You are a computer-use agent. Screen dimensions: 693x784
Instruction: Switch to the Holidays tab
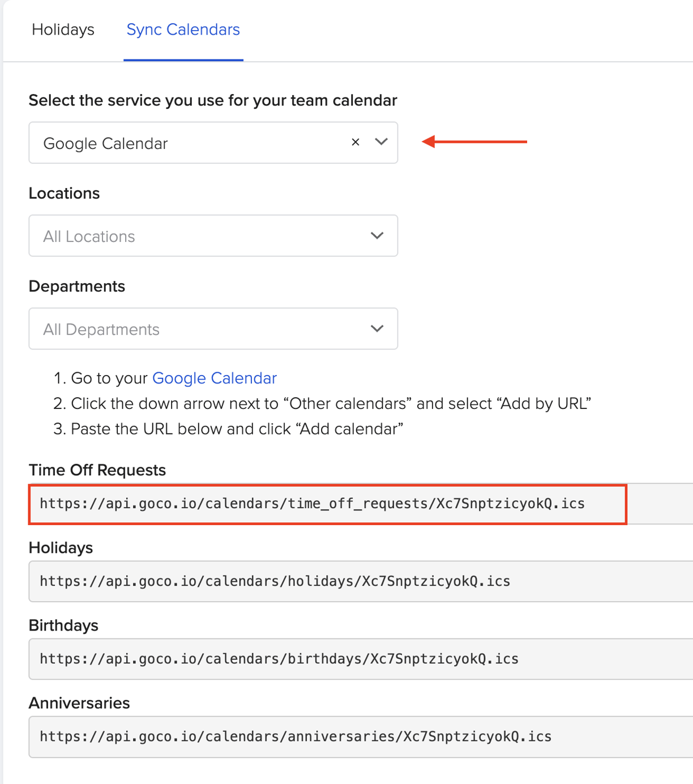pyautogui.click(x=63, y=29)
